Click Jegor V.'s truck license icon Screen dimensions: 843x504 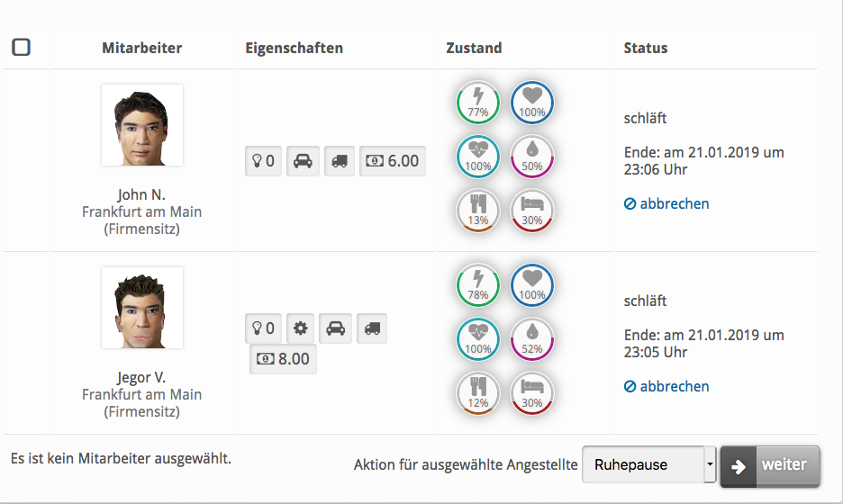(x=372, y=328)
